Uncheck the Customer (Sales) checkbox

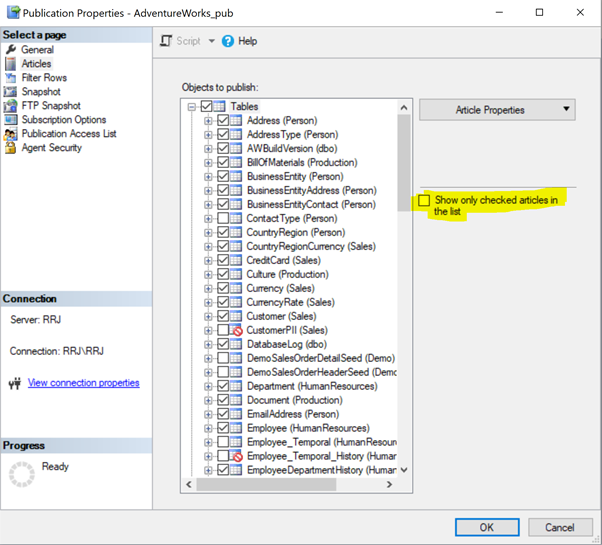pyautogui.click(x=223, y=316)
